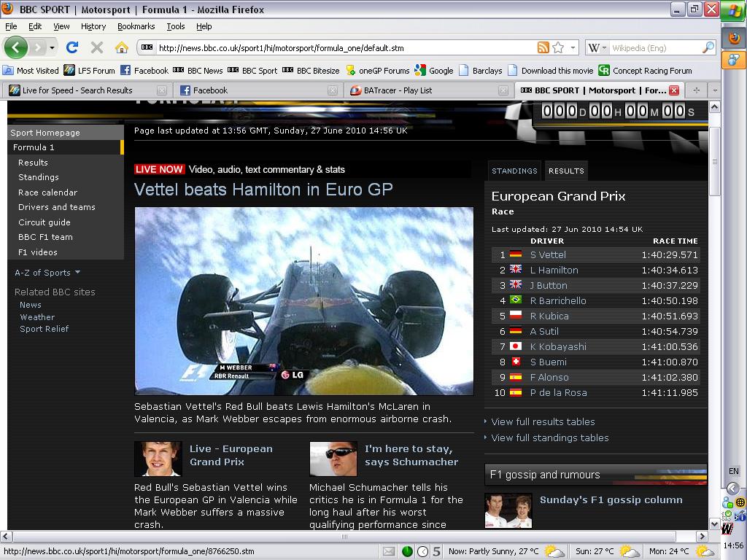The width and height of the screenshot is (747, 560).
Task: Choose search engine via Wikipedia W dropdown
Action: tap(597, 47)
